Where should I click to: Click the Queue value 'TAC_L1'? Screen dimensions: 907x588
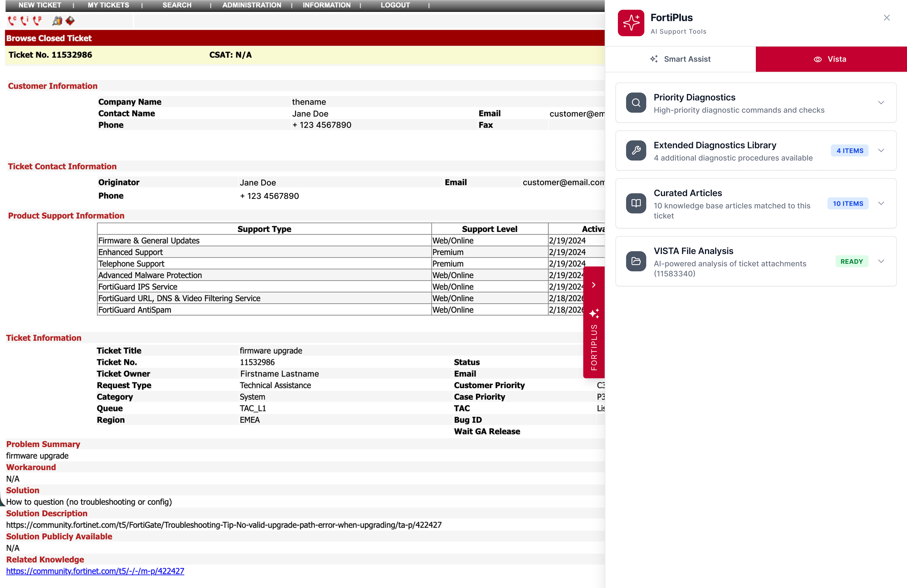(x=253, y=408)
